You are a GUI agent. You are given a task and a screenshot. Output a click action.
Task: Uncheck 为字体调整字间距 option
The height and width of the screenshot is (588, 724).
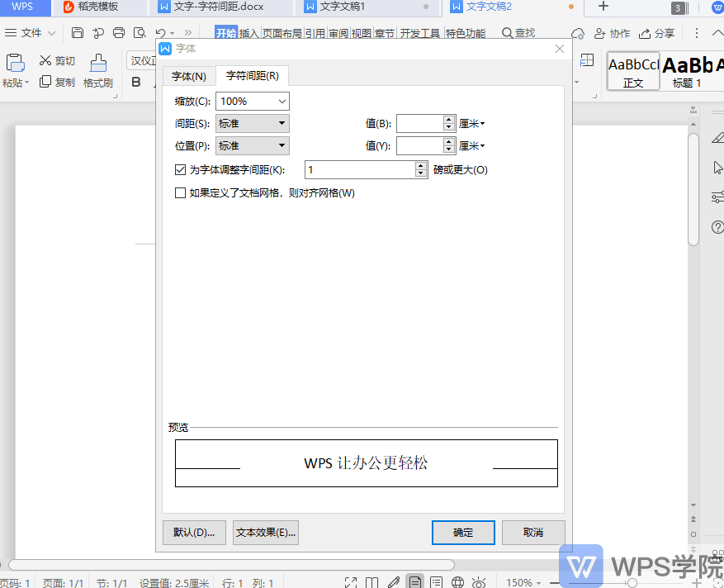click(x=180, y=169)
